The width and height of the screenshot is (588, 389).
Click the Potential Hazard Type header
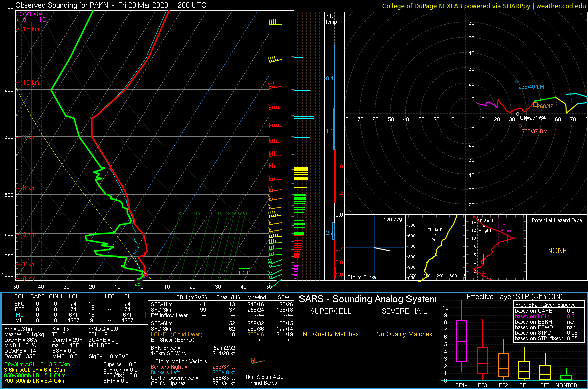557,220
